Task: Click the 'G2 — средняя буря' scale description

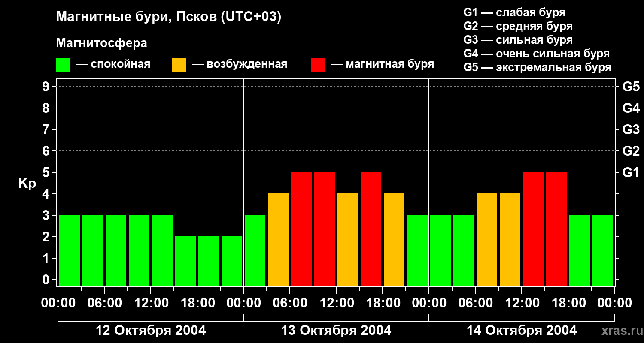Action: pyautogui.click(x=518, y=26)
